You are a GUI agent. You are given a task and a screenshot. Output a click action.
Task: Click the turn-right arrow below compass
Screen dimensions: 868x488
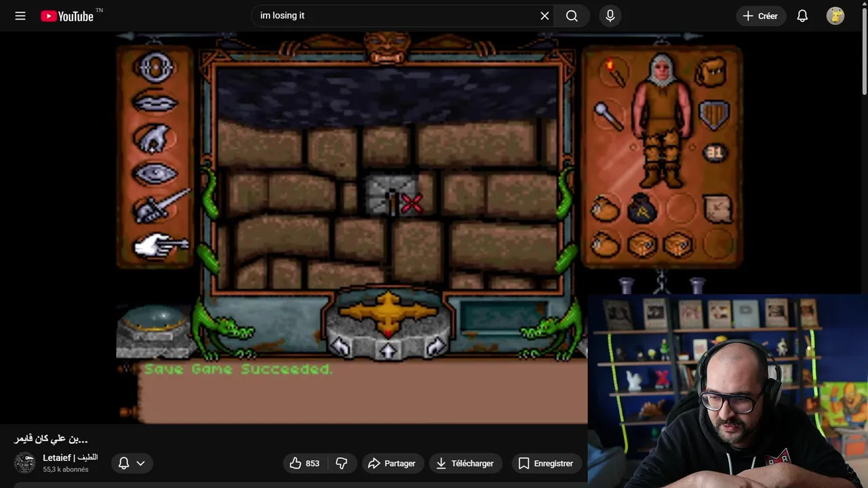coord(435,347)
